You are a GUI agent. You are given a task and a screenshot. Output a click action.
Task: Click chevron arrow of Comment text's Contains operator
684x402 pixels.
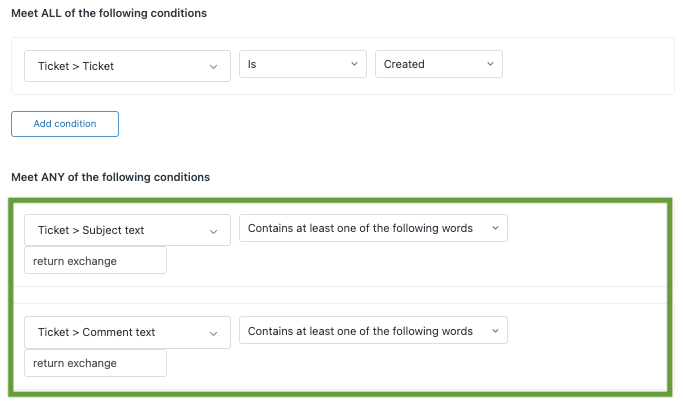pos(495,331)
